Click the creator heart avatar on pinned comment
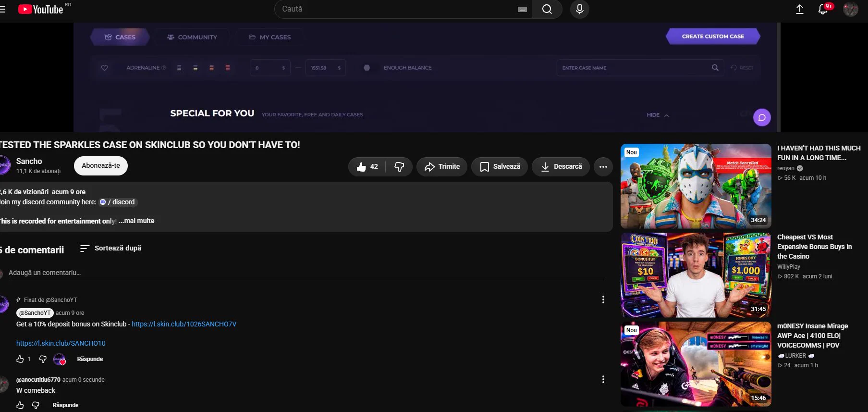Viewport: 868px width, 412px height. click(60, 359)
